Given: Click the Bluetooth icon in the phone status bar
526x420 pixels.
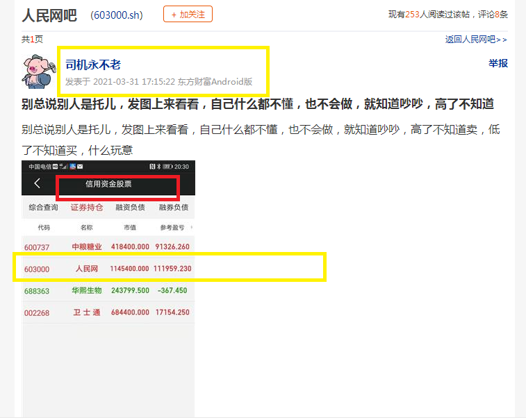Looking at the screenshot, I should click(159, 167).
